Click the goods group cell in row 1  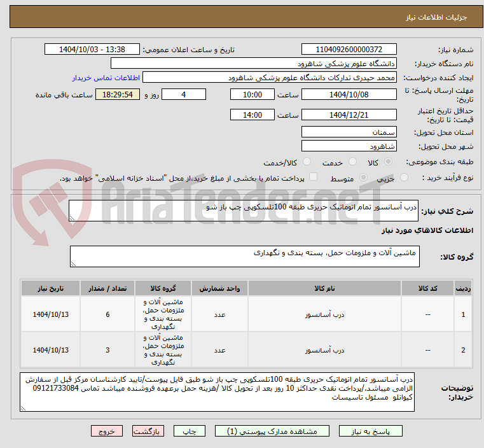pos(163,314)
